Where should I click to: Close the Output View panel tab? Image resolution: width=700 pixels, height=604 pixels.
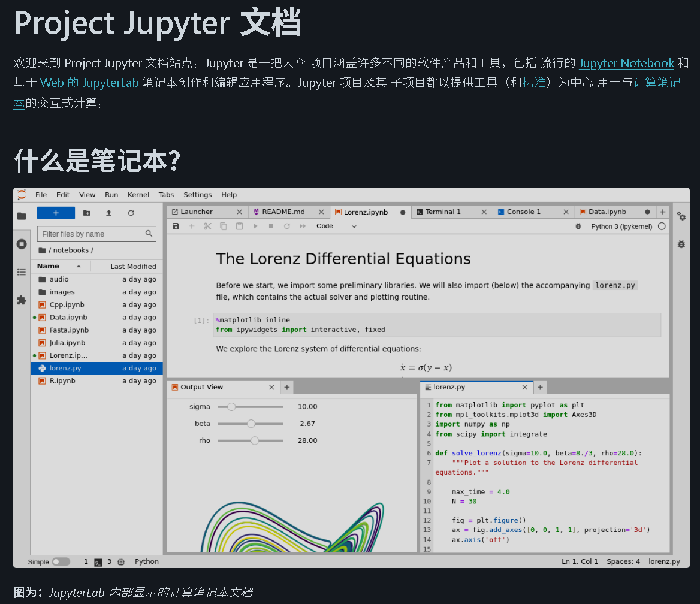click(x=271, y=388)
